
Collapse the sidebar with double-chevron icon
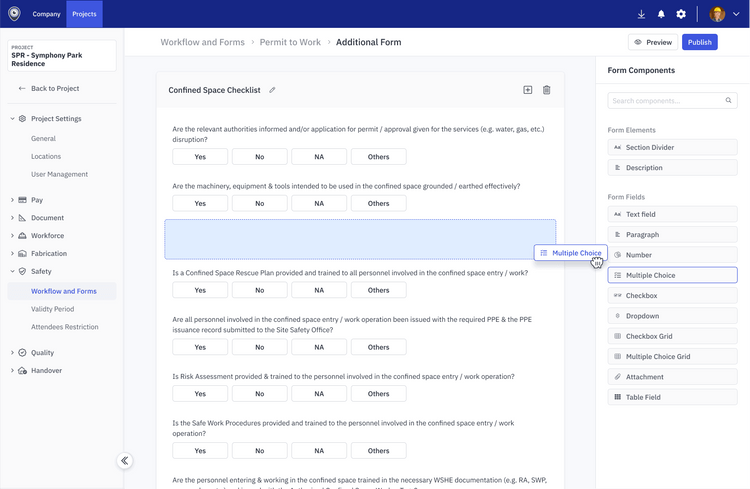coord(125,461)
